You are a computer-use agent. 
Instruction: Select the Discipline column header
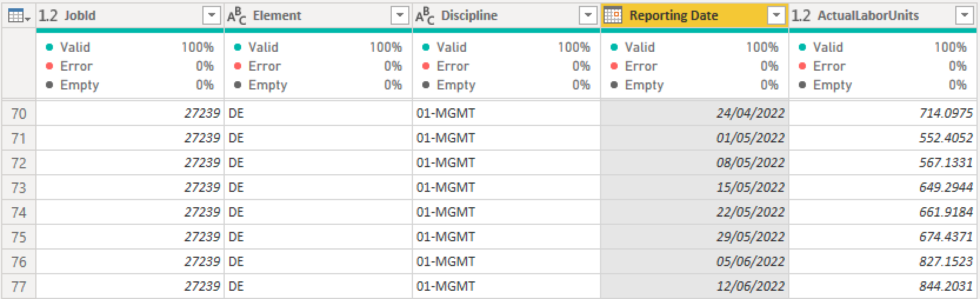506,16
